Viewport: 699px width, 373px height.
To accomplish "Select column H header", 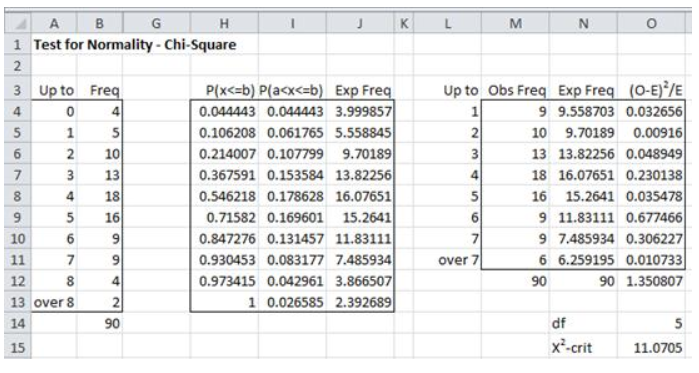I will click(x=224, y=23).
